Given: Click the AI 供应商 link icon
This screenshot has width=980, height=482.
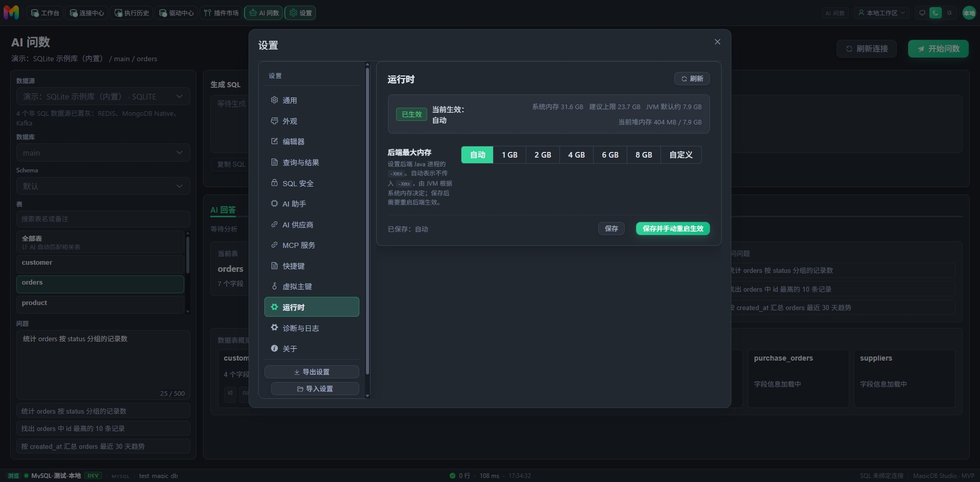Looking at the screenshot, I should pyautogui.click(x=274, y=224).
